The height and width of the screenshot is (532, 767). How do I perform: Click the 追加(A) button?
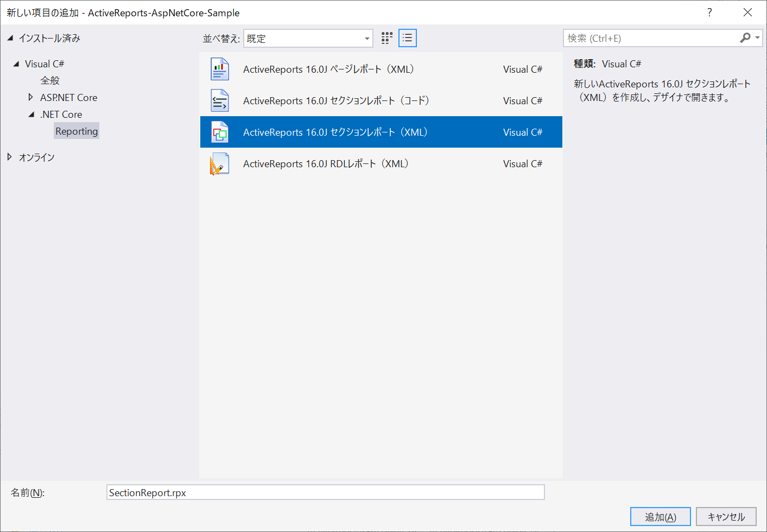point(661,517)
